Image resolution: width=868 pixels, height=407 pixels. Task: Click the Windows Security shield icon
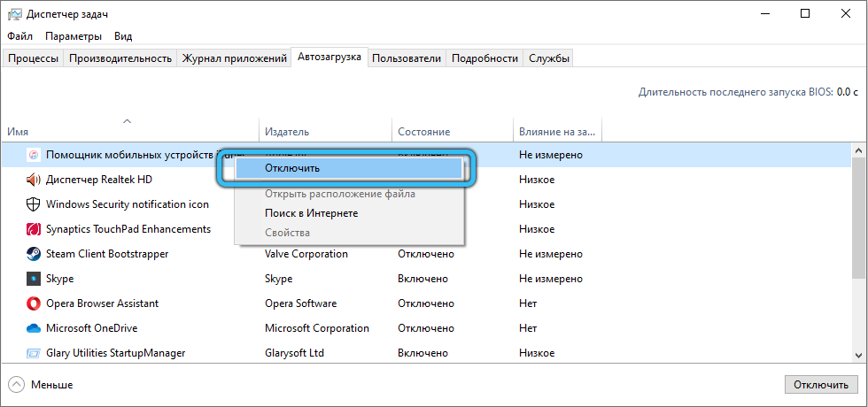coord(33,204)
